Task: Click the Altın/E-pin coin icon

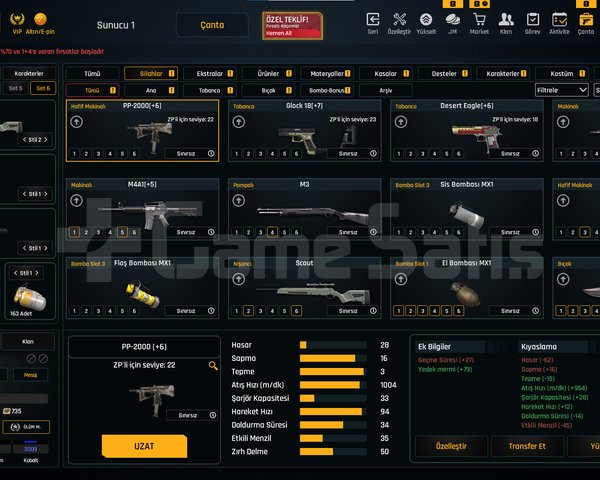Action: [x=40, y=19]
